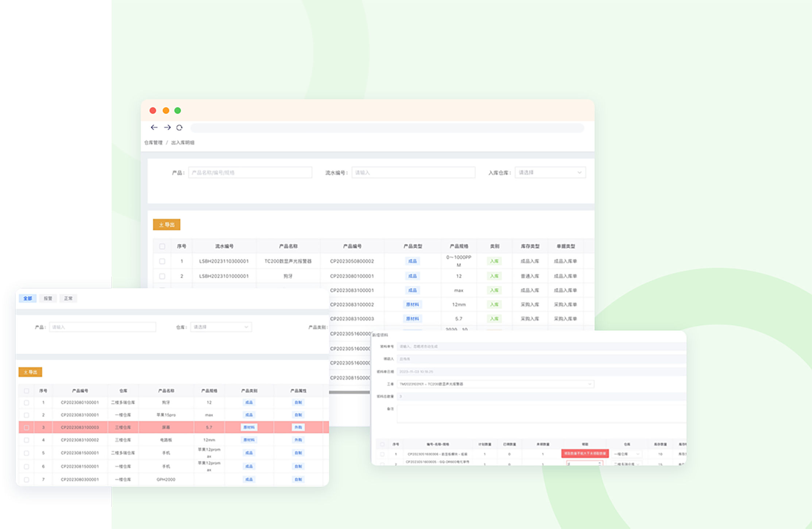Click the green window dot
Viewport: 812px width, 529px height.
click(178, 111)
